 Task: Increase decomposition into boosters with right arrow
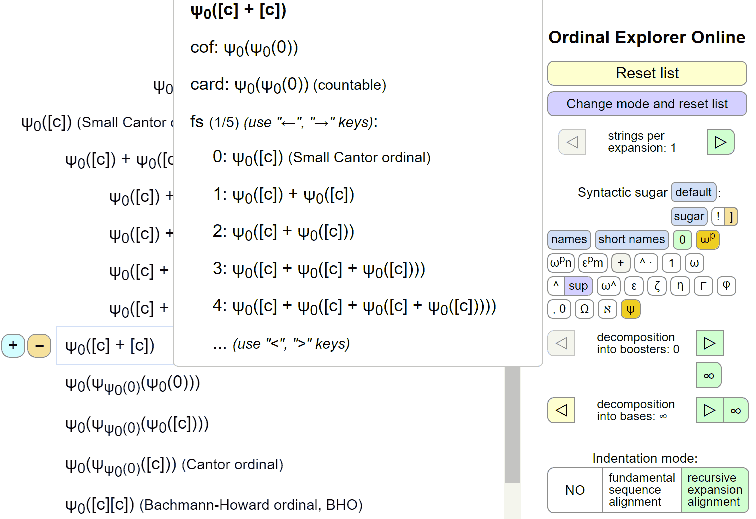[x=710, y=343]
